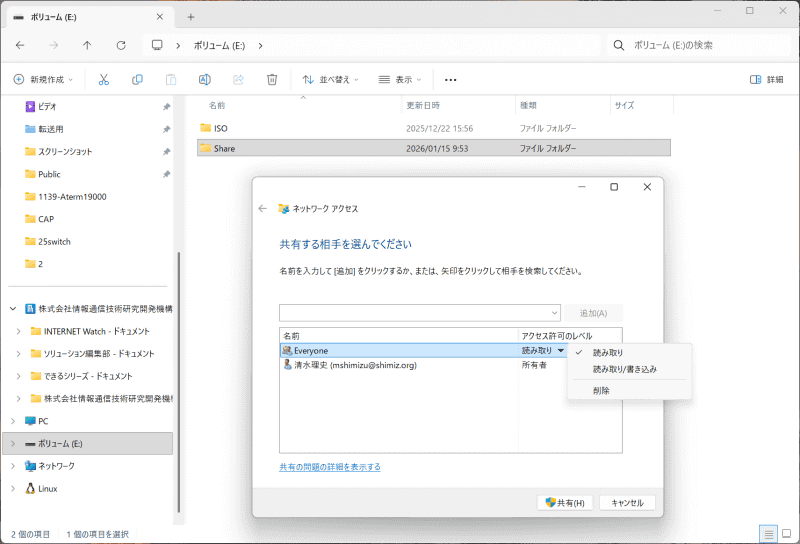Open the 新規作成 dropdown

click(43, 80)
